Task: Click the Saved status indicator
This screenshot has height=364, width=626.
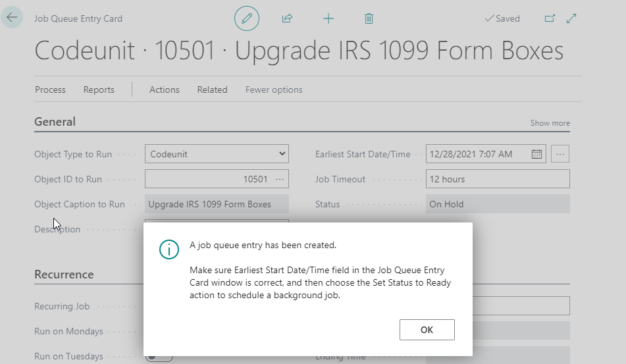Action: (502, 18)
